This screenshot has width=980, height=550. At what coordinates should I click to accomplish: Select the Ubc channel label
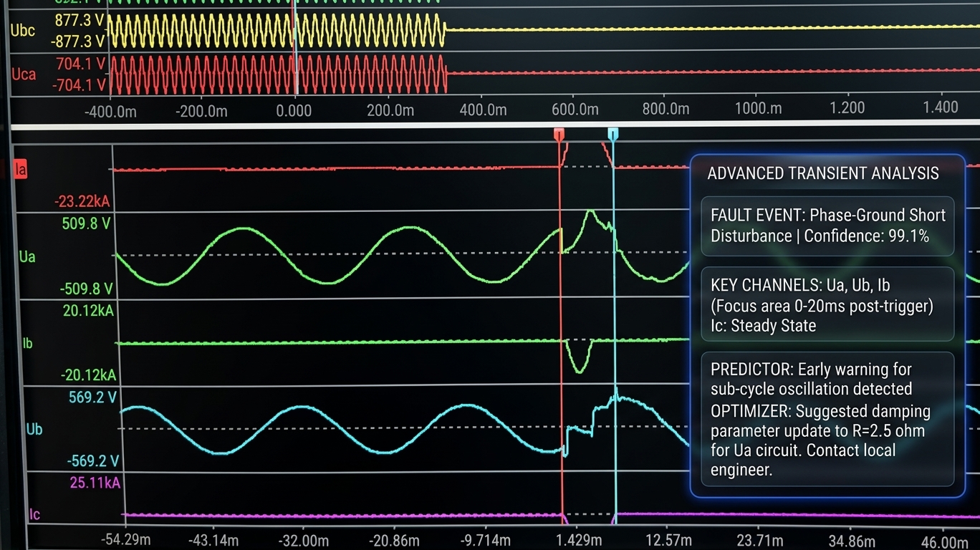[x=24, y=30]
